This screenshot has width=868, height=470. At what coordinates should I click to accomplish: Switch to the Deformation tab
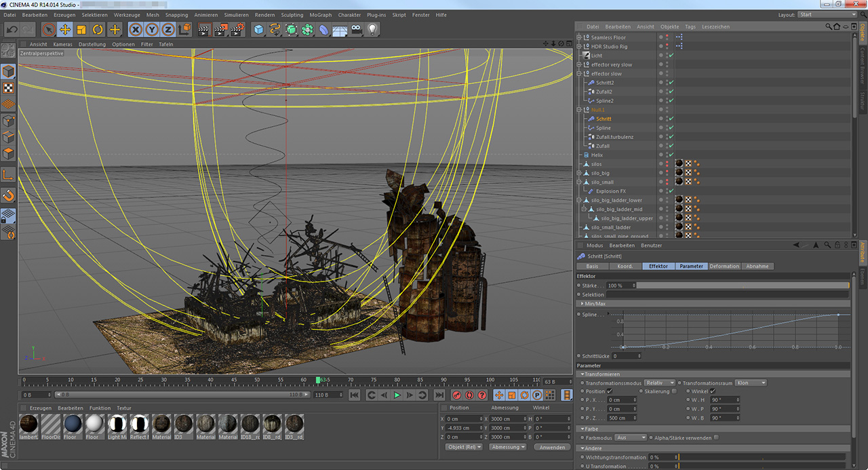[724, 266]
